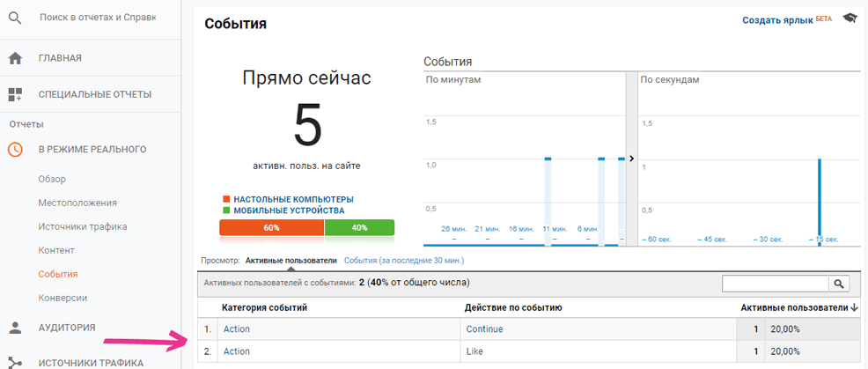Click the search magnifier icon in sidebar

(x=16, y=18)
